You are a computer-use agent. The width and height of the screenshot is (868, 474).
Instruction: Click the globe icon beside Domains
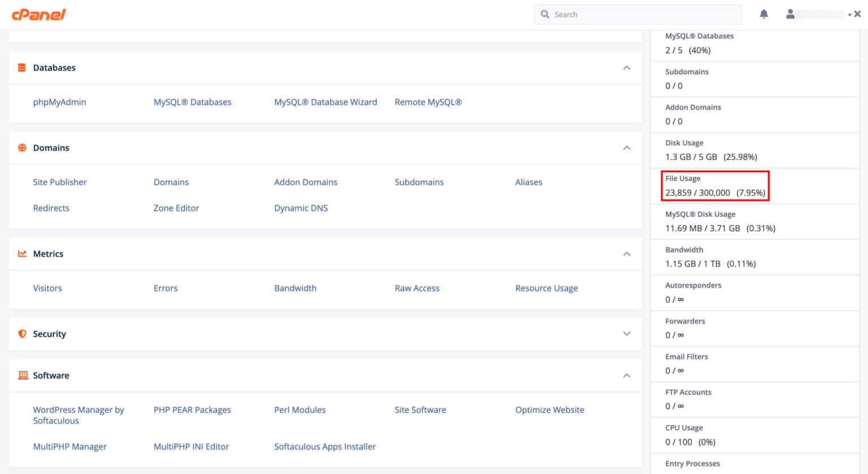[21, 147]
